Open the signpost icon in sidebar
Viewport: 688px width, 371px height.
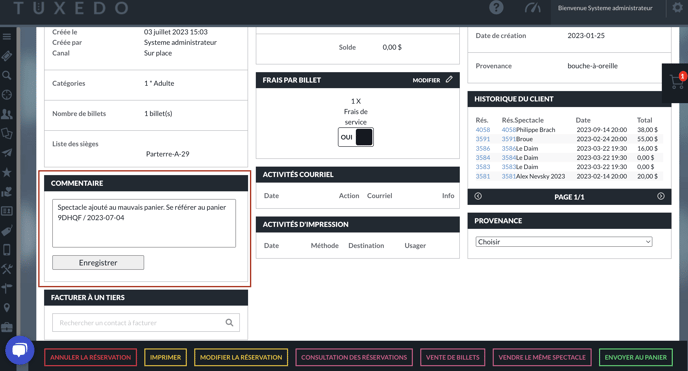7,288
